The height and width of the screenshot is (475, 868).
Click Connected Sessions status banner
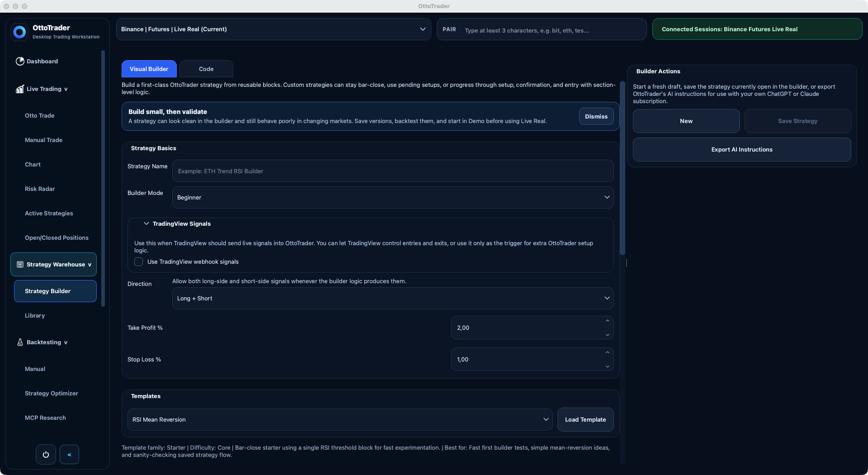tap(757, 29)
